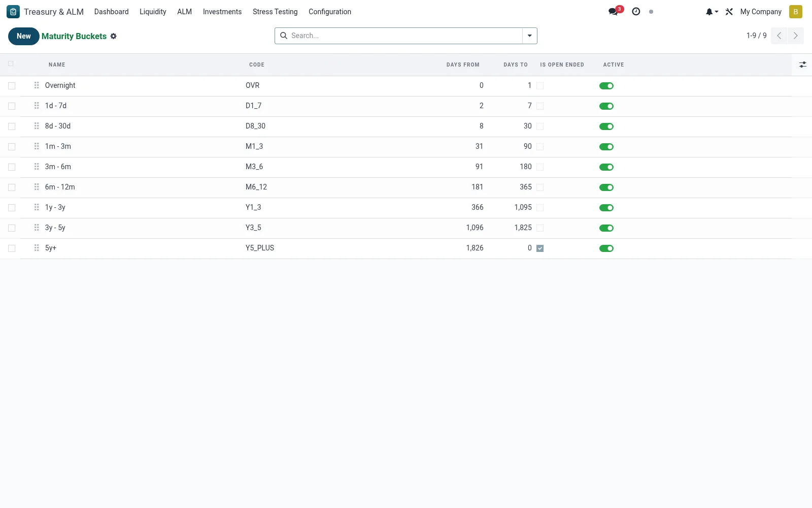Disable Active toggle for 8d - 30d bucket

pyautogui.click(x=606, y=126)
